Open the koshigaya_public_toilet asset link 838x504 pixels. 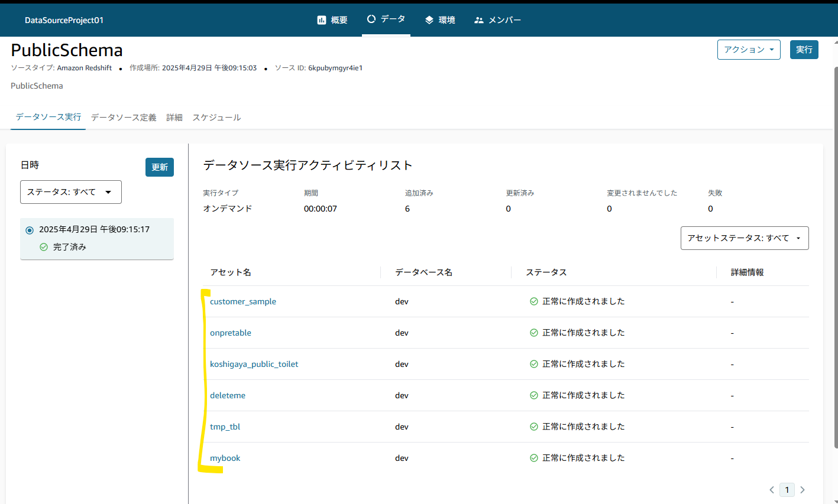click(x=254, y=364)
